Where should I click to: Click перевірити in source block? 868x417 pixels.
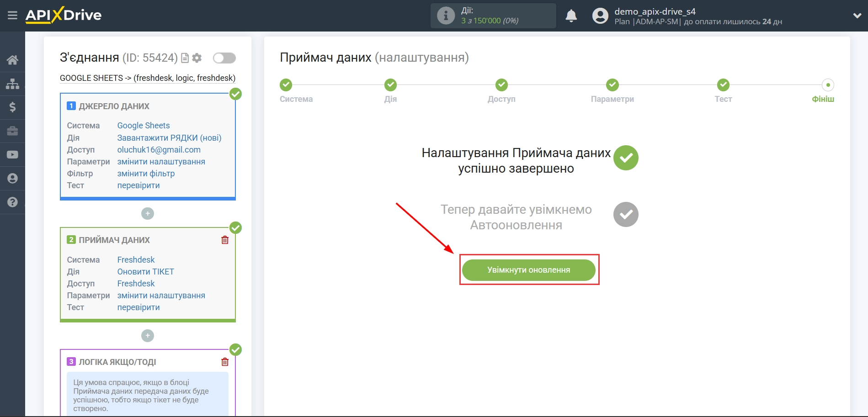(138, 185)
